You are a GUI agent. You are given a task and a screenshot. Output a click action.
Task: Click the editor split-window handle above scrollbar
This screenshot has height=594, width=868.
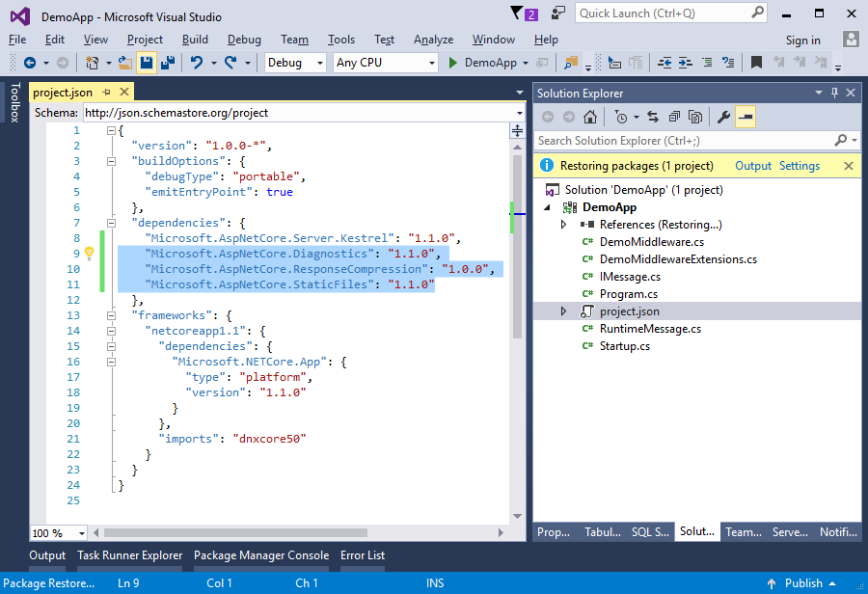pyautogui.click(x=517, y=130)
